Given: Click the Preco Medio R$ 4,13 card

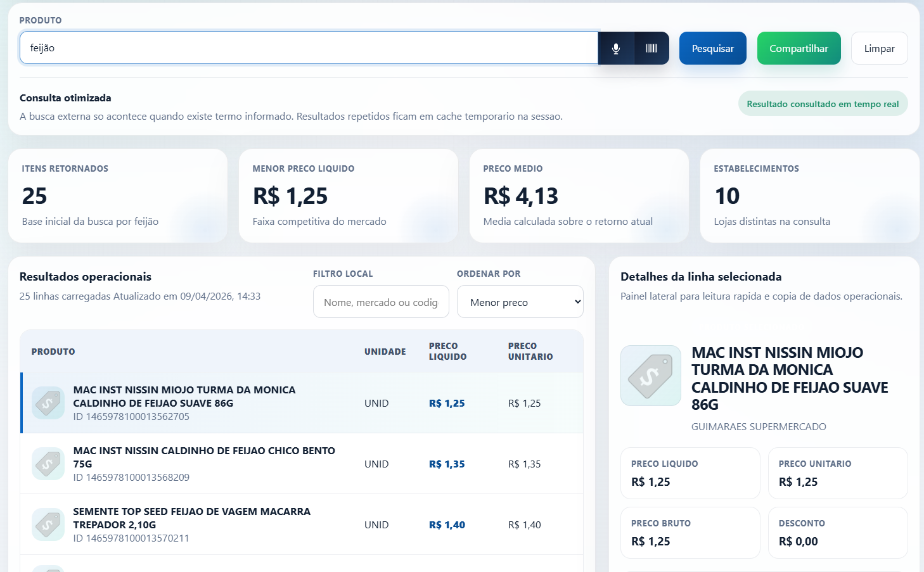Looking at the screenshot, I should tap(579, 196).
